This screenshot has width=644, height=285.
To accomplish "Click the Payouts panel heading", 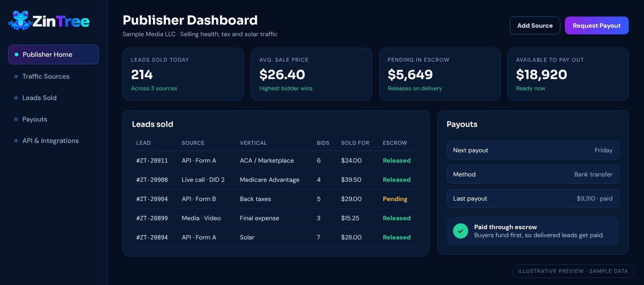I will 462,124.
